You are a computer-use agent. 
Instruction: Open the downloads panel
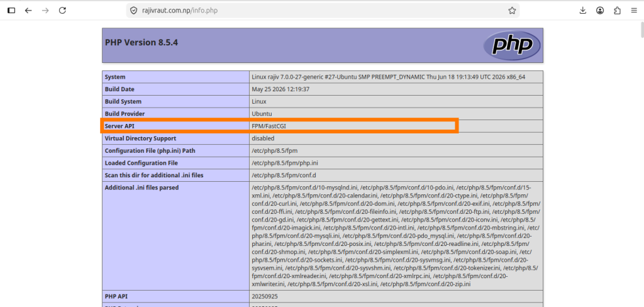[x=583, y=11]
